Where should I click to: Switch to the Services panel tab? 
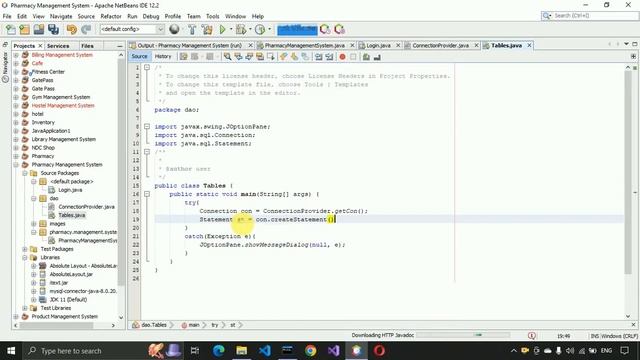click(x=58, y=46)
